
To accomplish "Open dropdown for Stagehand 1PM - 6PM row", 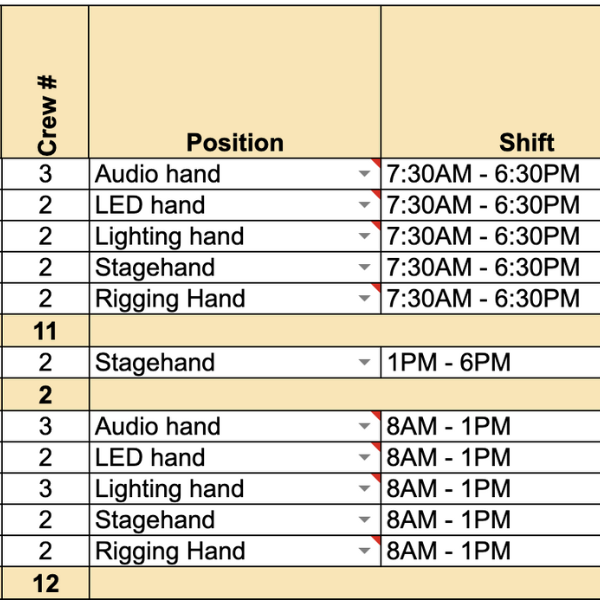I will (364, 362).
